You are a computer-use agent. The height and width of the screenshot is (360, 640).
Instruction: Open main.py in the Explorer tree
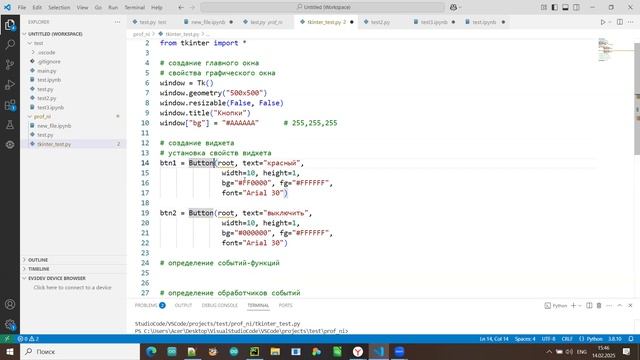[47, 71]
